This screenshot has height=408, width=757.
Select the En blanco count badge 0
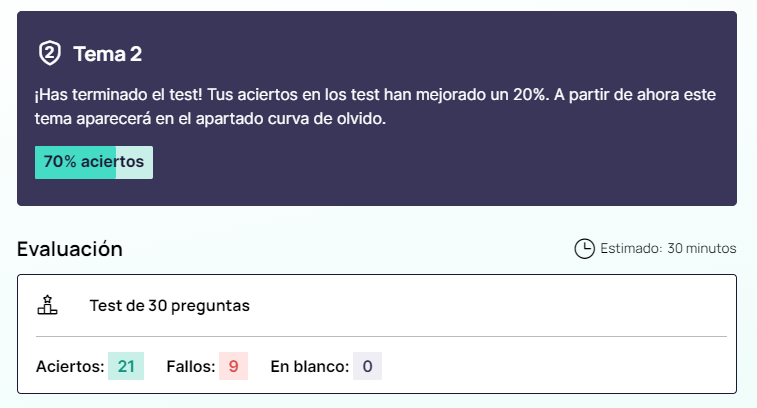point(367,367)
